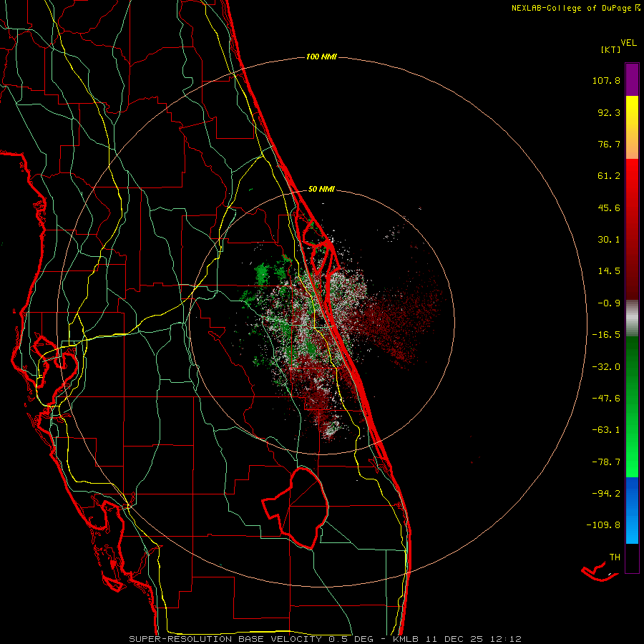
Task: Click the -109.8 velocity scale value
Action: click(x=603, y=525)
